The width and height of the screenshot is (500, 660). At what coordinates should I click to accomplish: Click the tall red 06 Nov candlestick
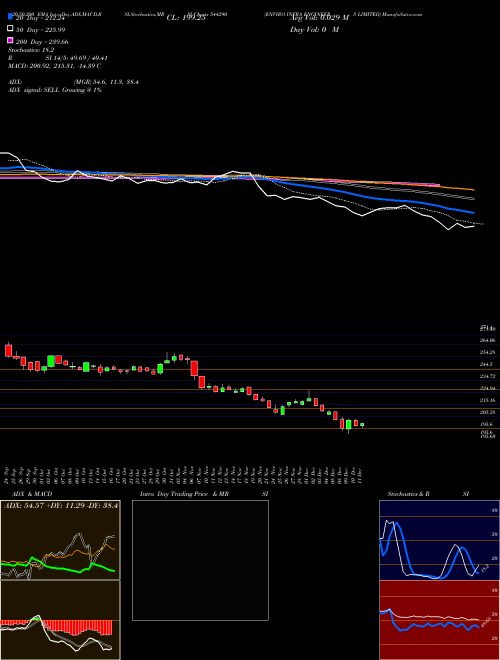pyautogui.click(x=194, y=368)
